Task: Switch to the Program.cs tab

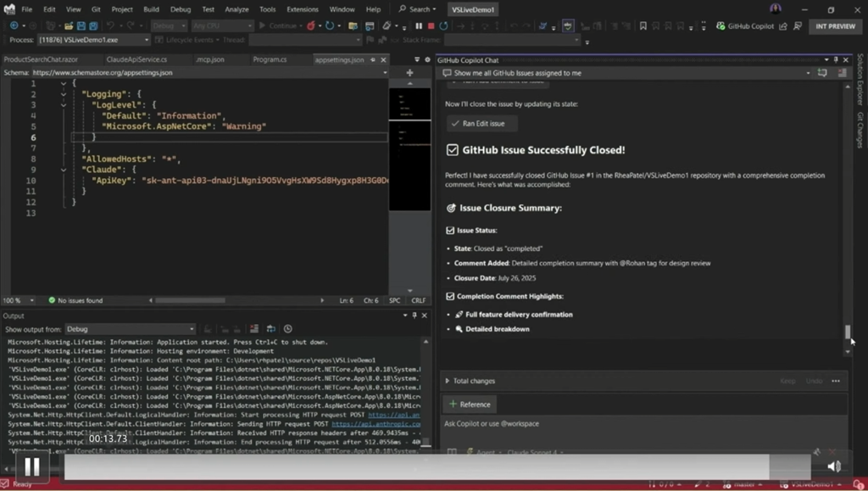Action: 270,60
